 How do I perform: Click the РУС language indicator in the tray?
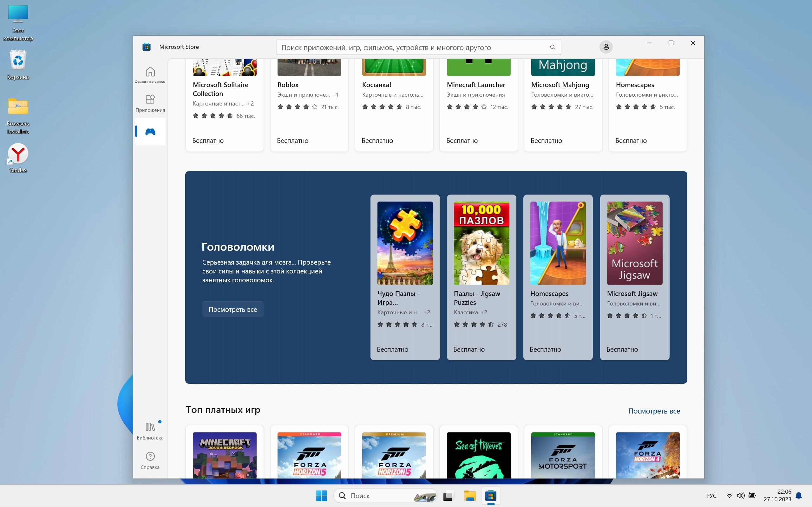pos(711,496)
